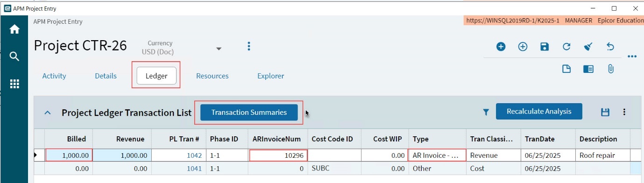Click the filter funnel icon in ledger header

point(486,112)
